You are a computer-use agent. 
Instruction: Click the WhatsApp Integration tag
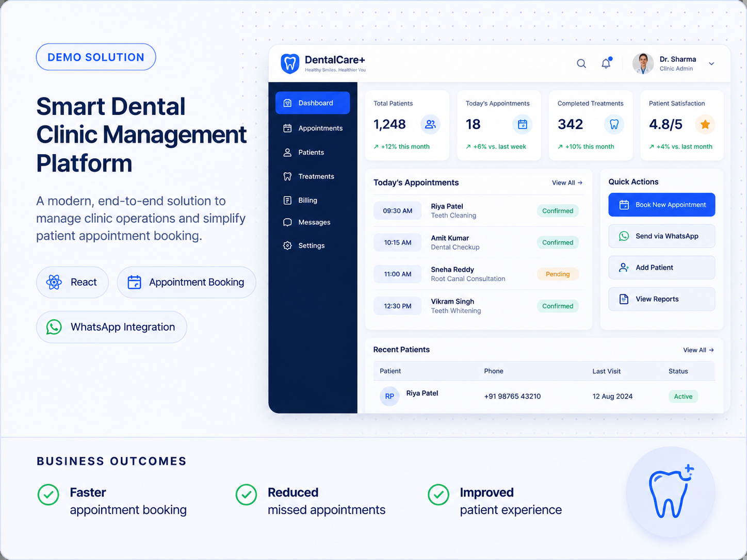111,327
